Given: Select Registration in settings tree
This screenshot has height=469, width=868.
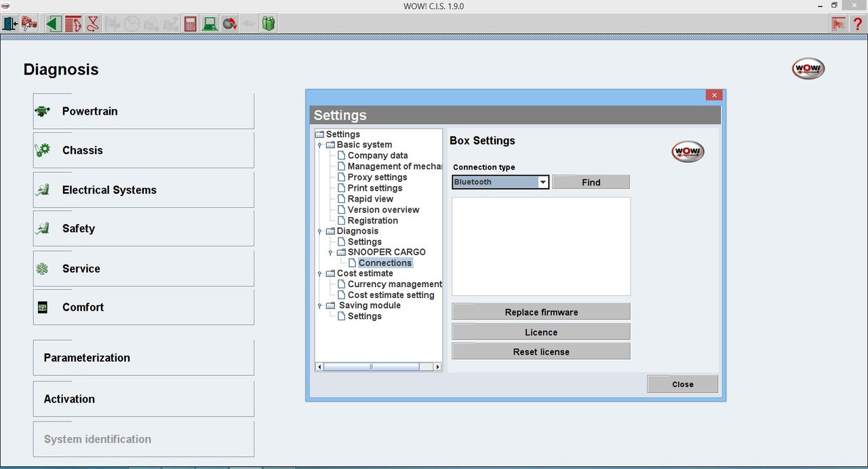Looking at the screenshot, I should [372, 221].
